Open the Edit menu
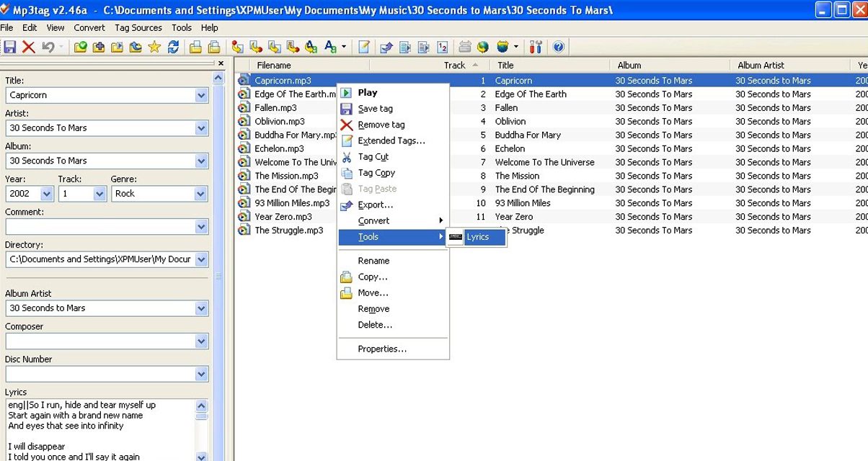 click(30, 27)
